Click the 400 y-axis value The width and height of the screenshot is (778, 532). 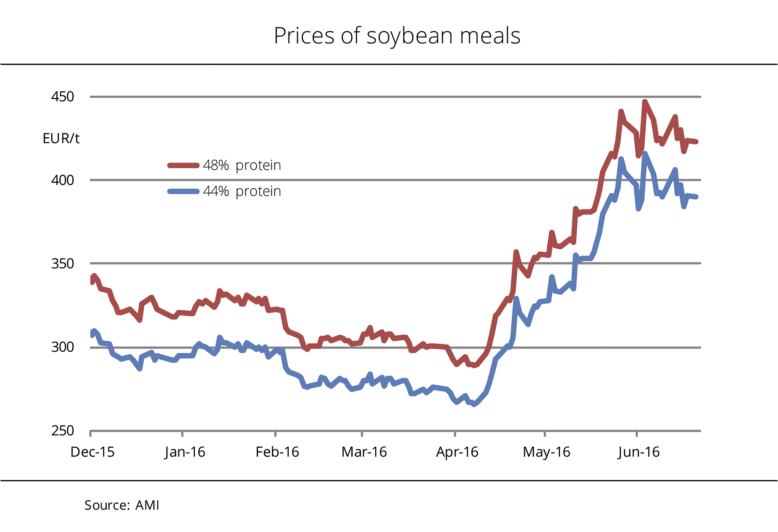[63, 180]
